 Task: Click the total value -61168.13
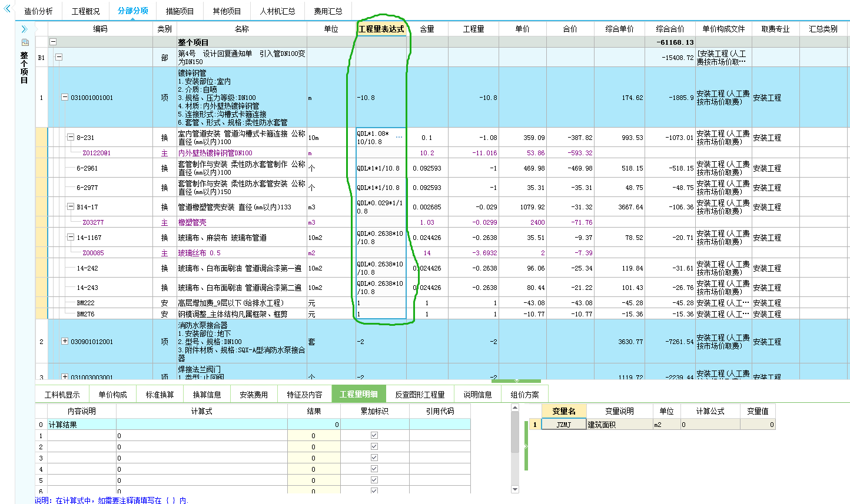pyautogui.click(x=675, y=42)
